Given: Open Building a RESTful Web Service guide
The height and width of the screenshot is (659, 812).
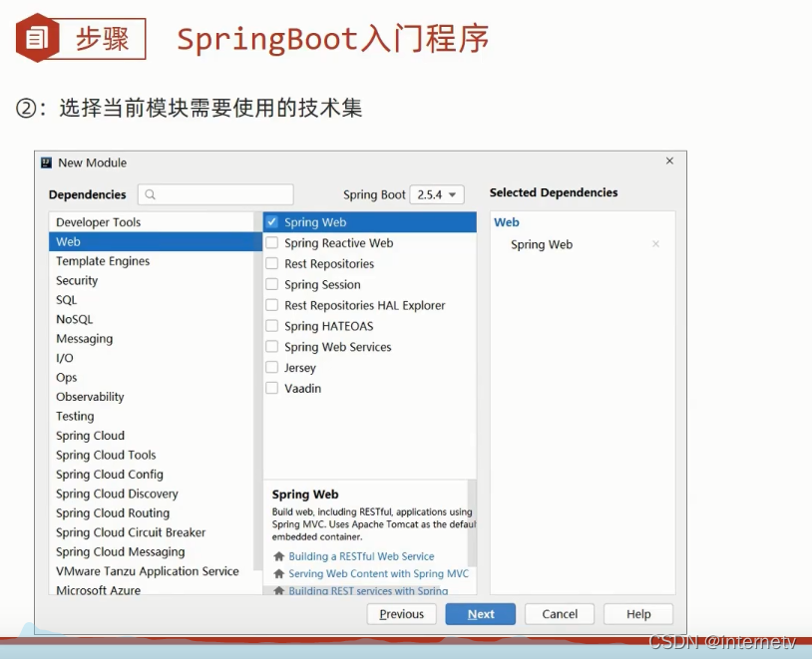Looking at the screenshot, I should (361, 556).
